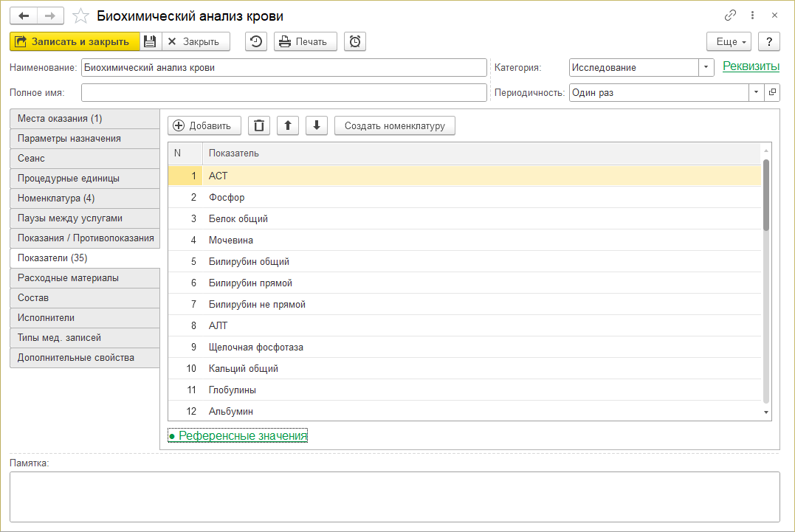The width and height of the screenshot is (795, 532).
Task: Copy link with chain icon
Action: pos(731,15)
